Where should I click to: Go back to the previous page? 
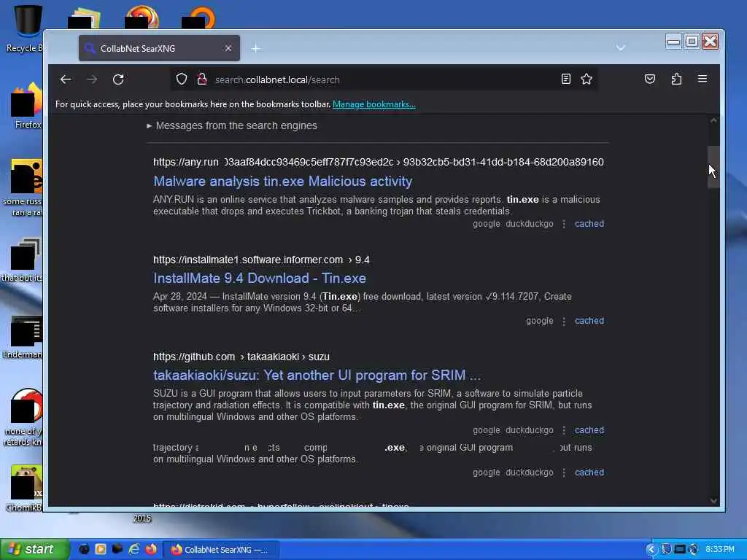click(x=66, y=79)
